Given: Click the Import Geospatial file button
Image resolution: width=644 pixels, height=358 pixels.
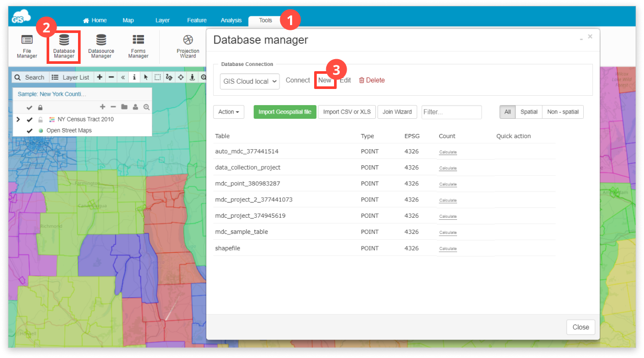Looking at the screenshot, I should coord(284,111).
